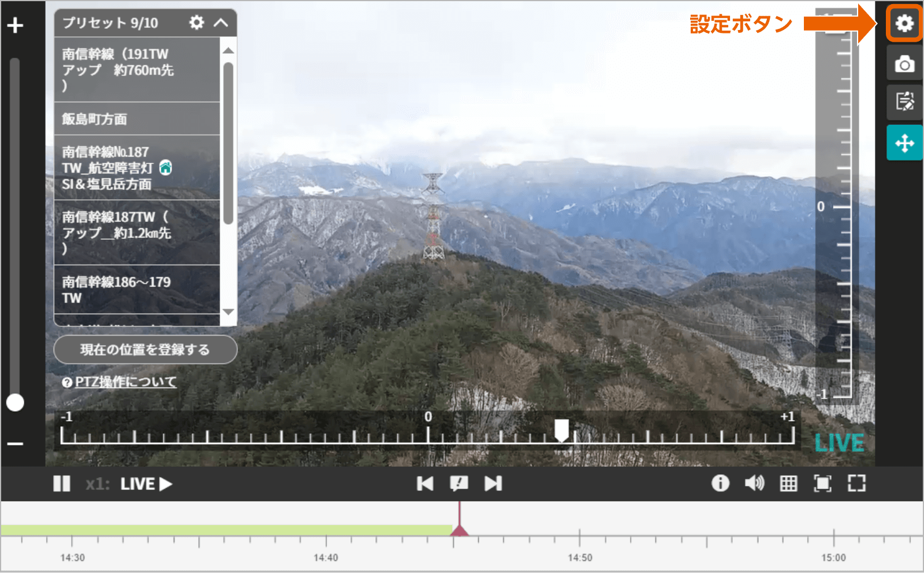Click timeline at 14:40
This screenshot has width=924, height=573.
(326, 557)
